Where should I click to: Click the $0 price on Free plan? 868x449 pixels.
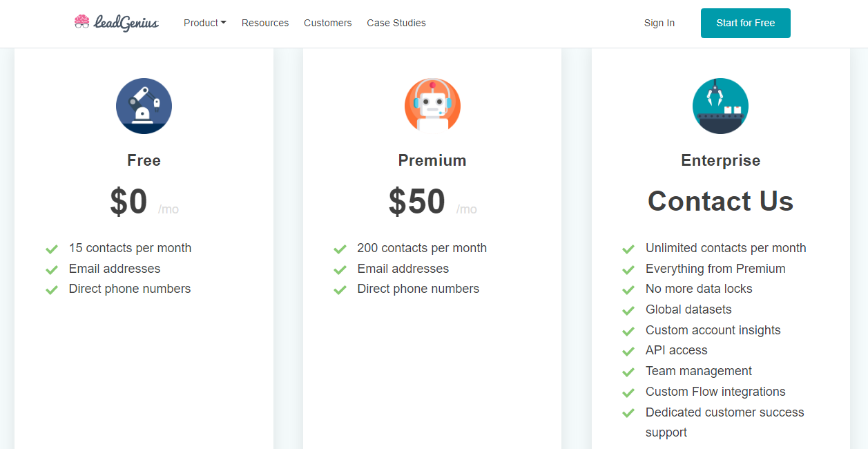click(x=128, y=202)
